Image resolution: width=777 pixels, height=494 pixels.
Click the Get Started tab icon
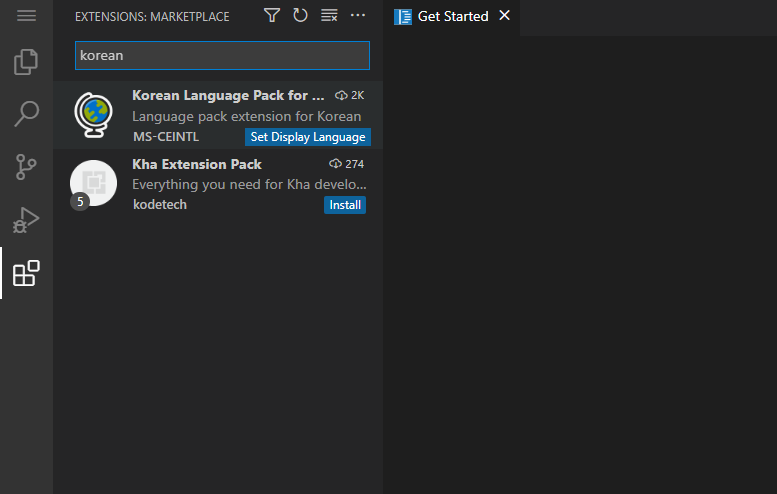(x=403, y=17)
